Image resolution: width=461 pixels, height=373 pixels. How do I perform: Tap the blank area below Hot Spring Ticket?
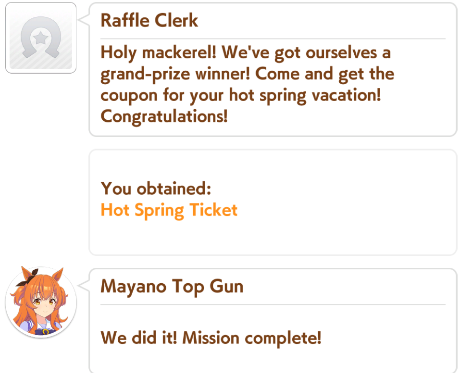point(273,237)
